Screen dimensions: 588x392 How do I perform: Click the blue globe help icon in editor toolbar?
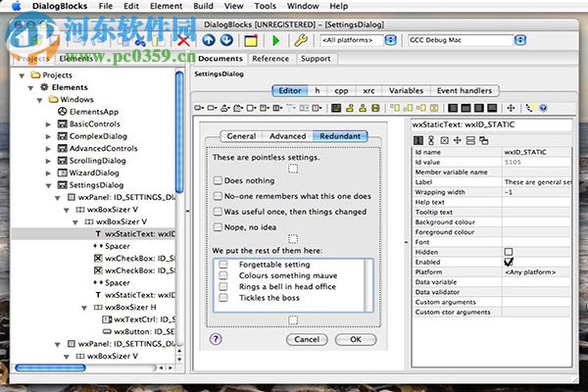(543, 109)
